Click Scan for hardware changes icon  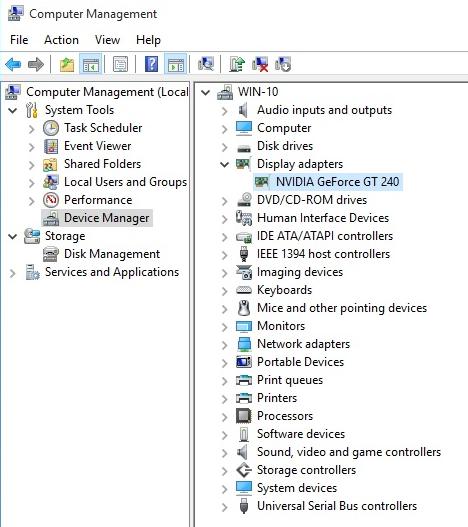pyautogui.click(x=206, y=64)
